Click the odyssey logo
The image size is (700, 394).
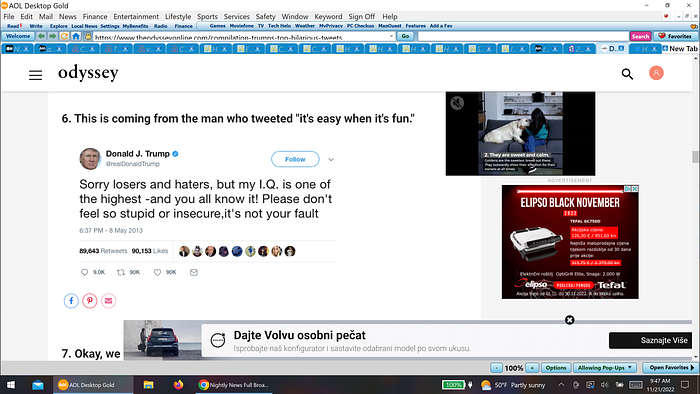(88, 73)
